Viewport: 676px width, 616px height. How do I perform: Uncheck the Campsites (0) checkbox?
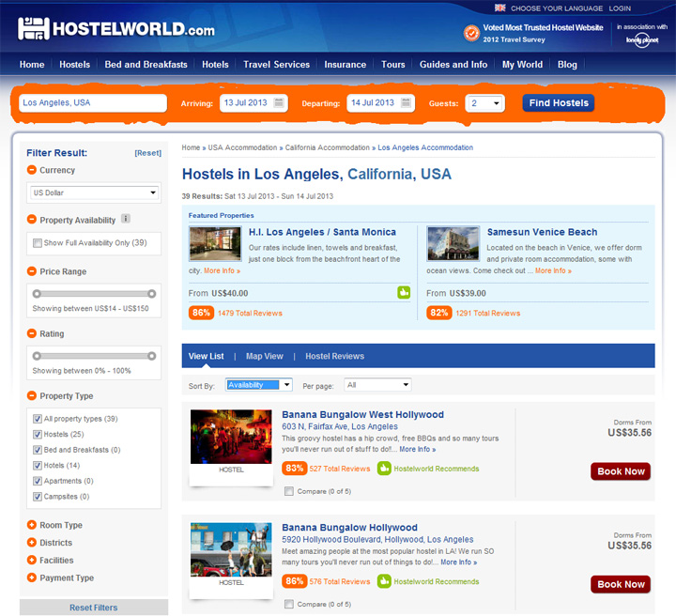[x=38, y=496]
